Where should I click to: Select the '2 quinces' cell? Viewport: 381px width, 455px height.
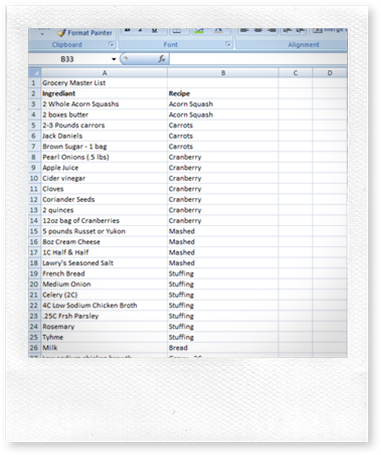(x=104, y=210)
